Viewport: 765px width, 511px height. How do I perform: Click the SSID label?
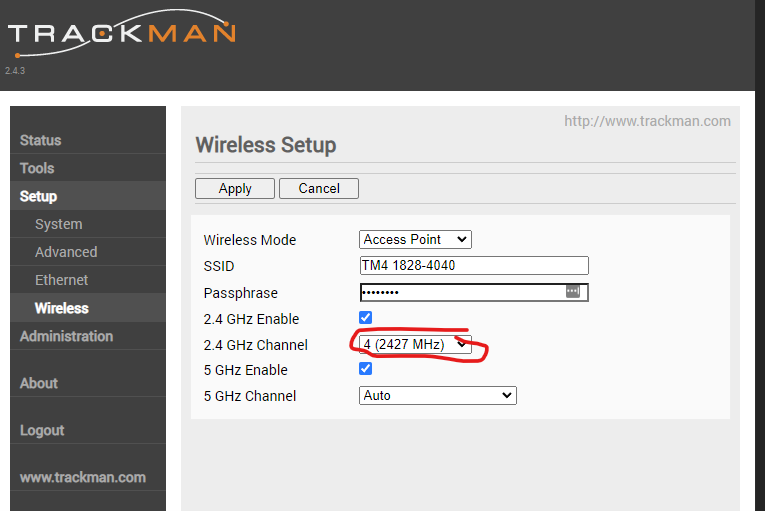pos(219,266)
